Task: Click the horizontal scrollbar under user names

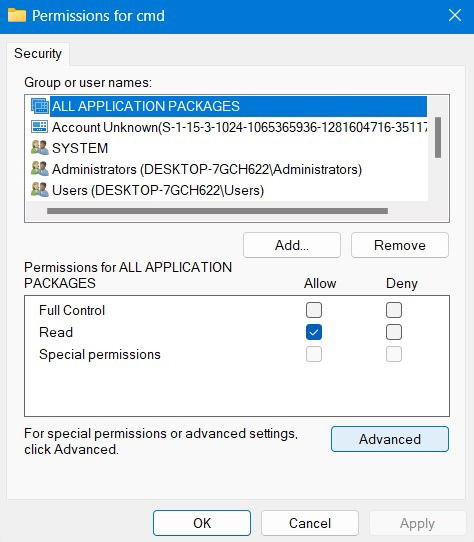Action: [x=217, y=211]
